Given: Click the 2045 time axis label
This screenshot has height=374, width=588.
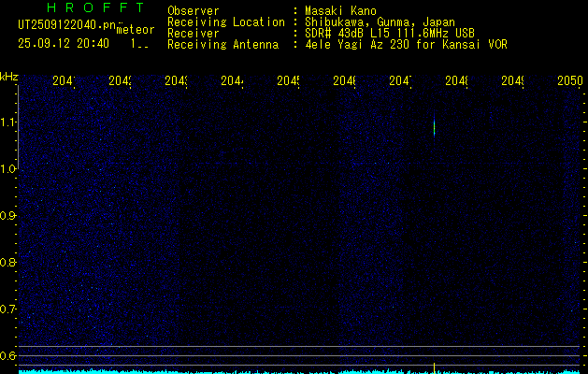Looking at the screenshot, I should tap(288, 80).
